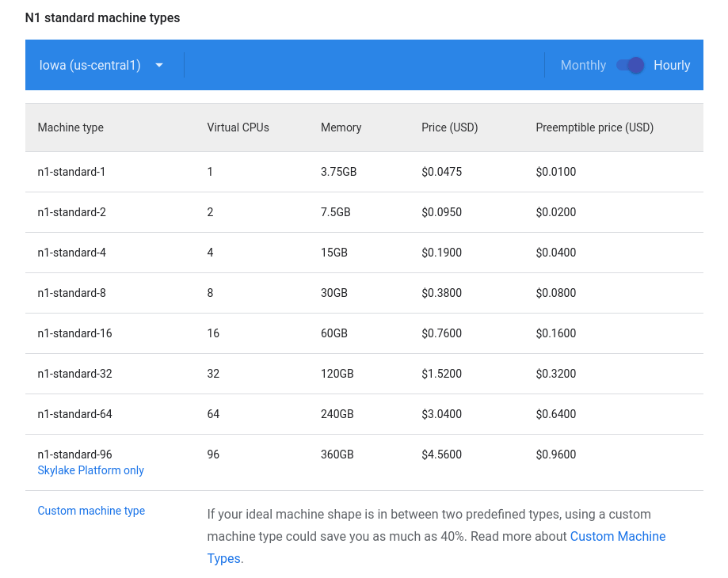Click the Virtual CPUs column header
The width and height of the screenshot is (728, 578).
point(238,127)
